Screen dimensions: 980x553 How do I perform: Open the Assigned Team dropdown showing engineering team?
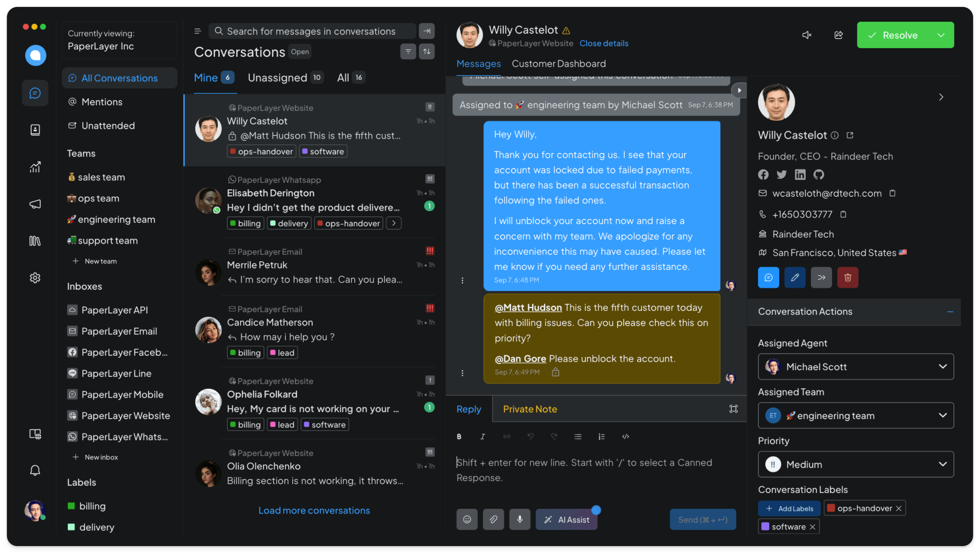(856, 416)
